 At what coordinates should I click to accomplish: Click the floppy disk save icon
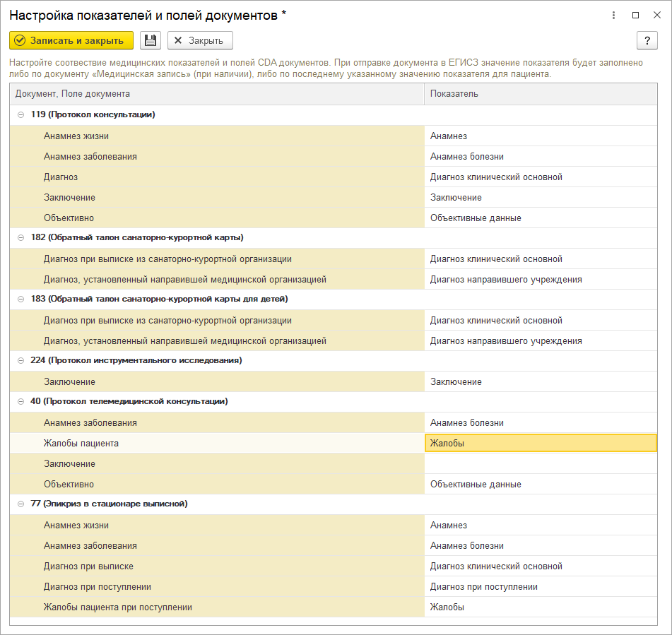151,41
